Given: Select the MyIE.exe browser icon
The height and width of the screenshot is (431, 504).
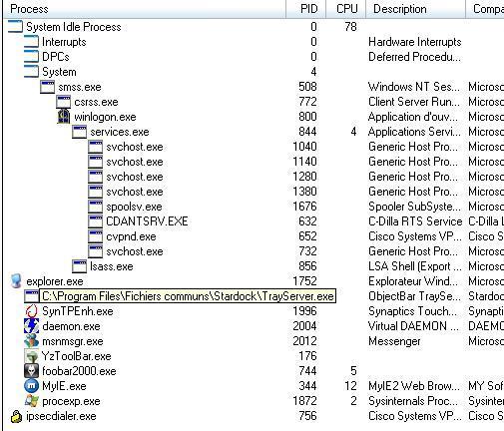Looking at the screenshot, I should [x=31, y=386].
